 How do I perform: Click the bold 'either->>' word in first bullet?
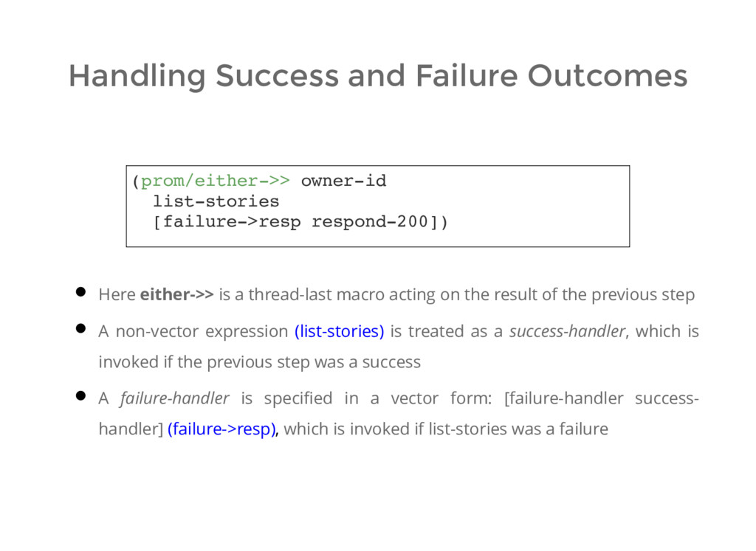[176, 294]
